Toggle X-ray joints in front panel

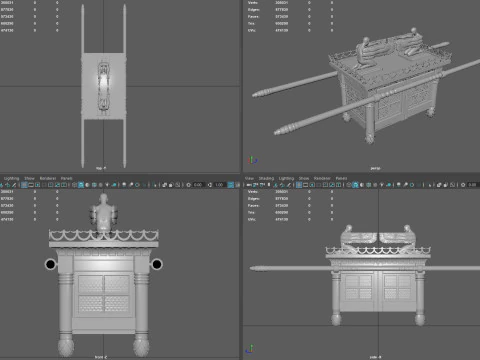pyautogui.click(x=178, y=185)
